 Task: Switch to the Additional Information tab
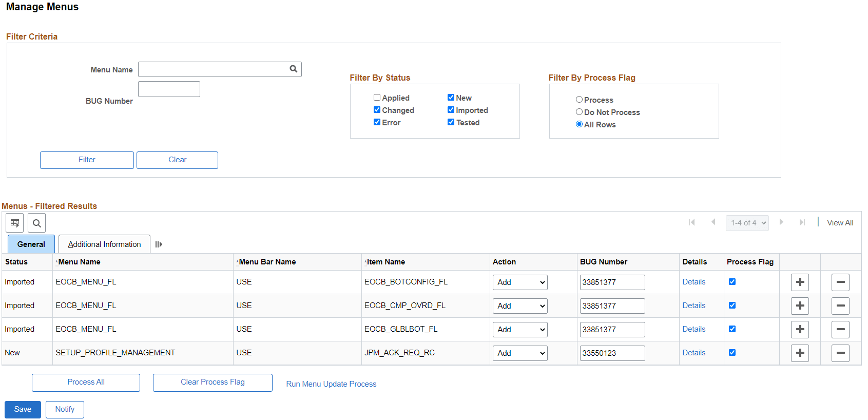104,244
